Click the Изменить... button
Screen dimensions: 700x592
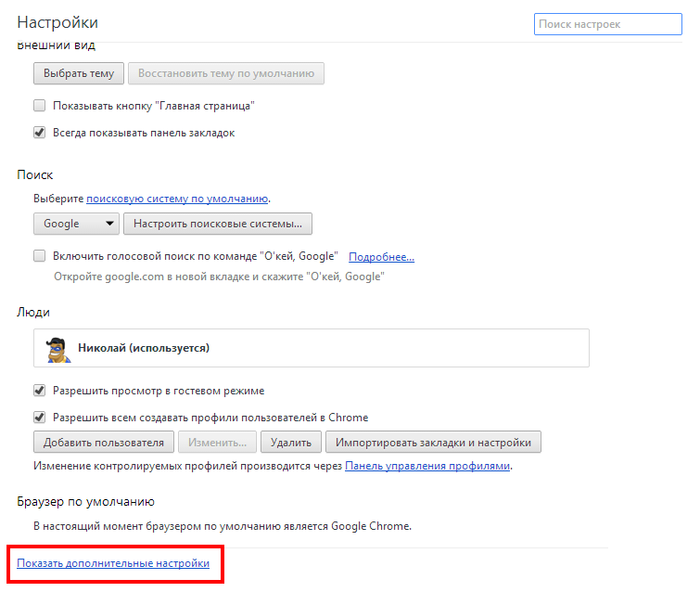(217, 443)
